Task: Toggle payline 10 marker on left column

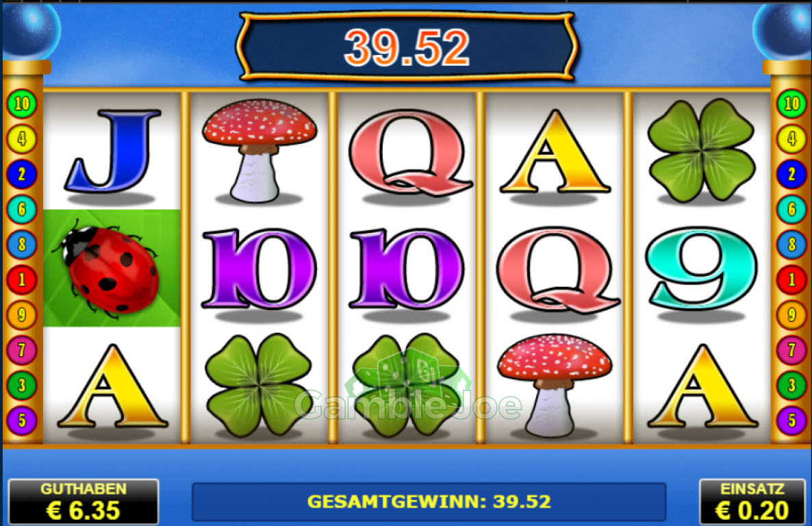Action: click(x=22, y=103)
